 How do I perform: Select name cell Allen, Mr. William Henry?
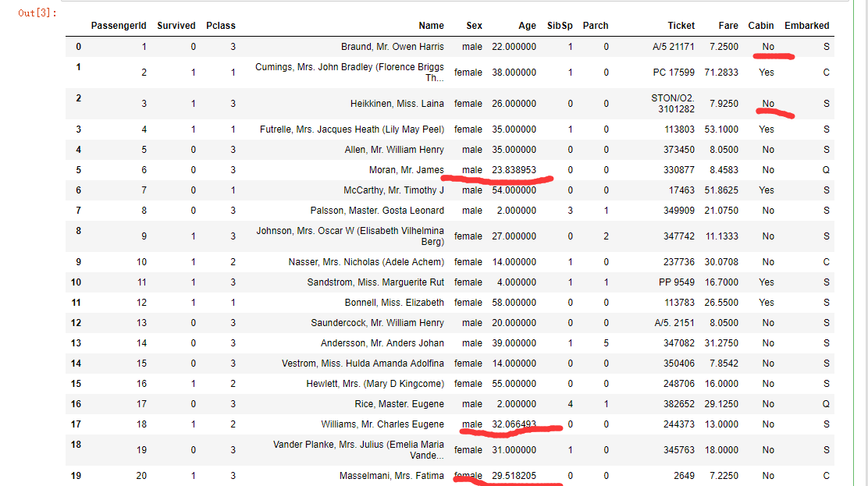(x=394, y=150)
